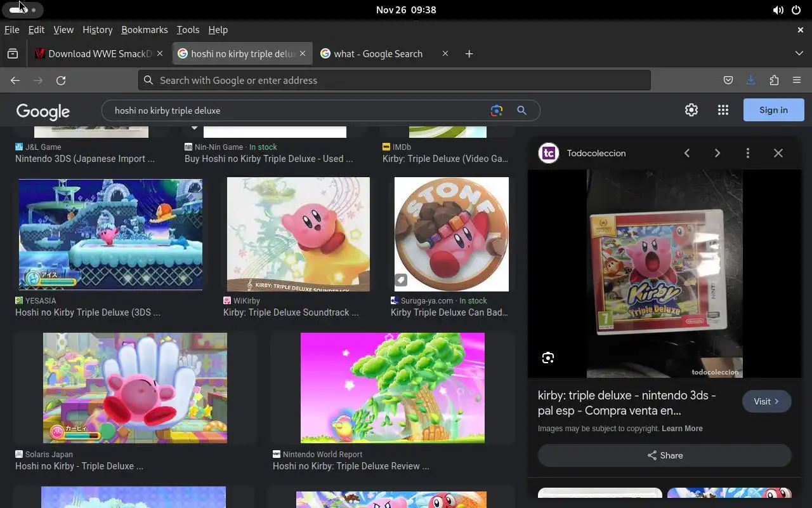The height and width of the screenshot is (508, 812).
Task: Go back to the previous page
Action: (x=15, y=80)
